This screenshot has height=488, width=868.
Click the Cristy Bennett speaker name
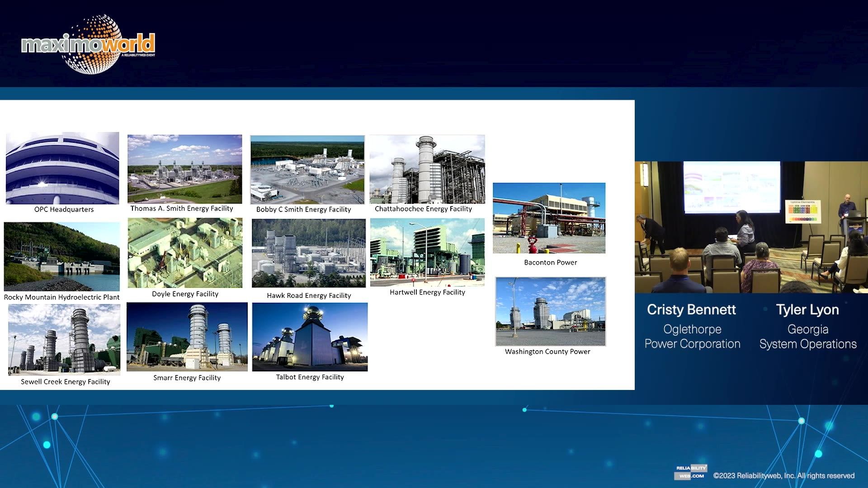(x=691, y=310)
